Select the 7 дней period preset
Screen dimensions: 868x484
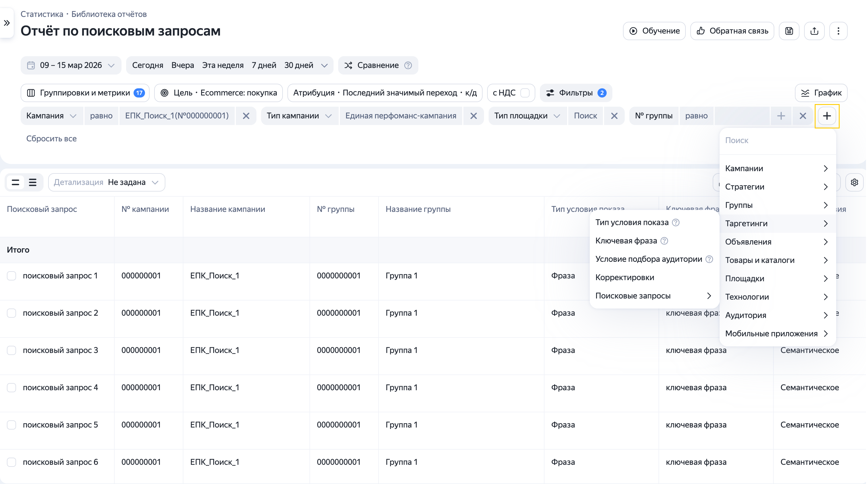pos(264,65)
